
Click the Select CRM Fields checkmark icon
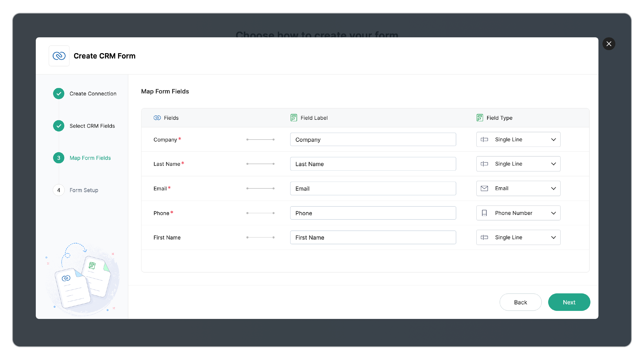click(59, 126)
